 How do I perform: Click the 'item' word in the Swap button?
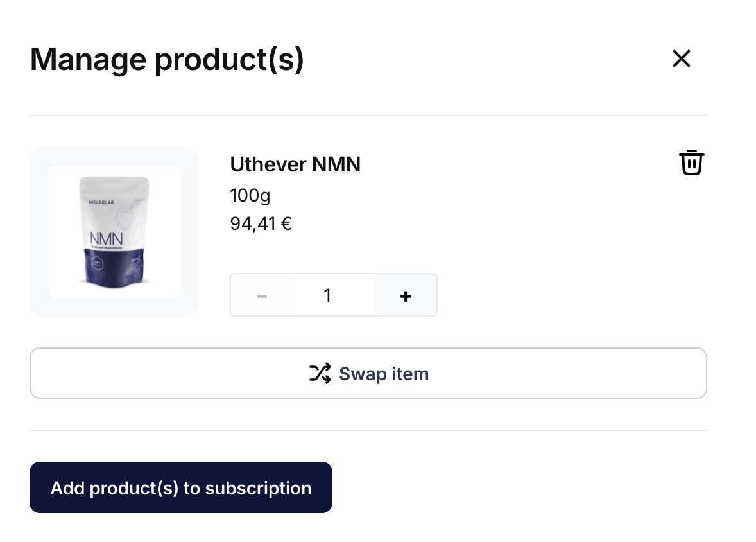point(410,374)
